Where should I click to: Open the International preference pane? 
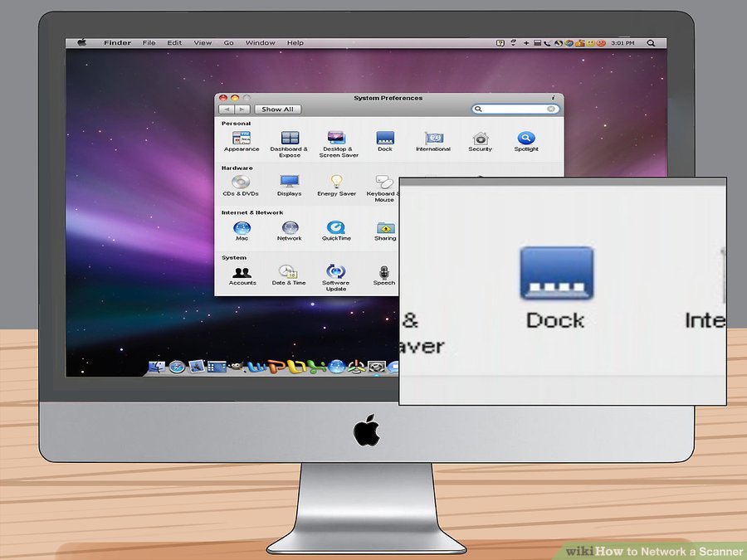[x=433, y=141]
